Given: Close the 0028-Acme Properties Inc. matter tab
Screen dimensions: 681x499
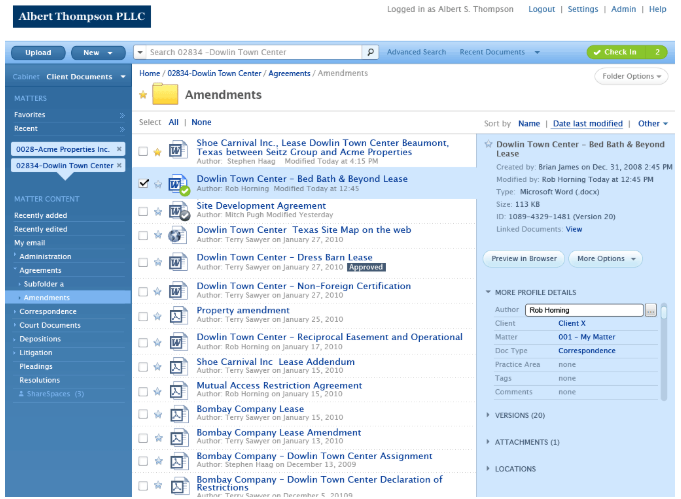Looking at the screenshot, I should [x=119, y=149].
